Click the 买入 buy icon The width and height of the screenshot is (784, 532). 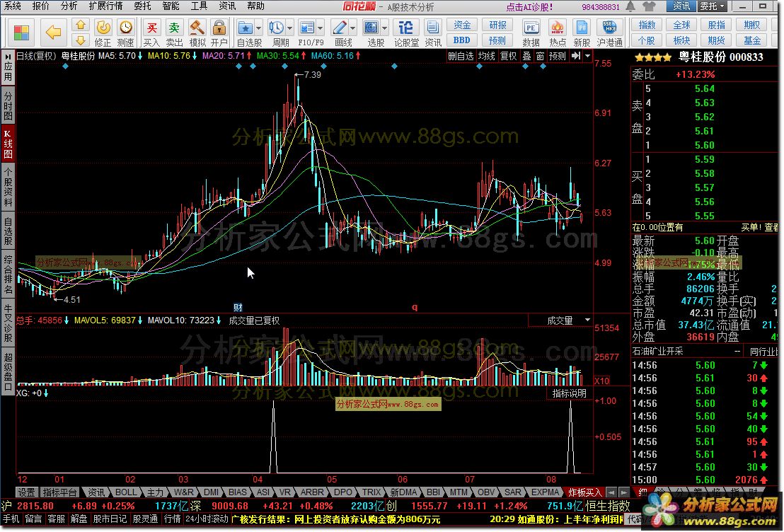151,33
